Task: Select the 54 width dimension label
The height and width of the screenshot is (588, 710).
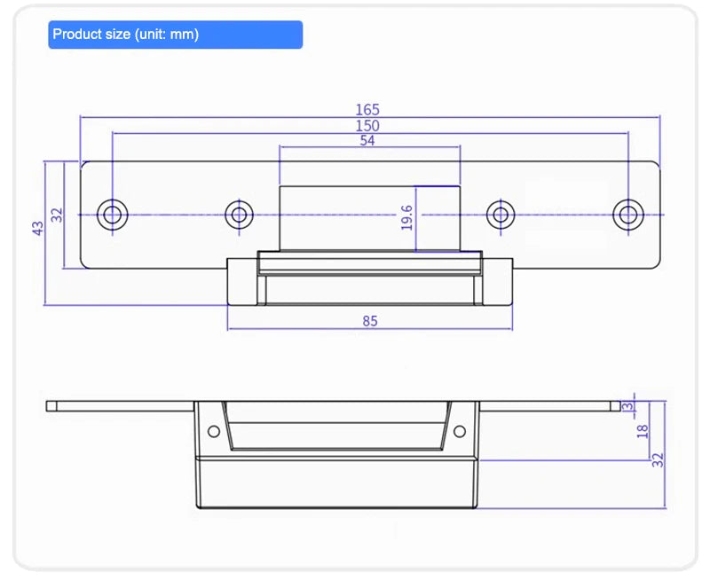Action: click(x=367, y=141)
